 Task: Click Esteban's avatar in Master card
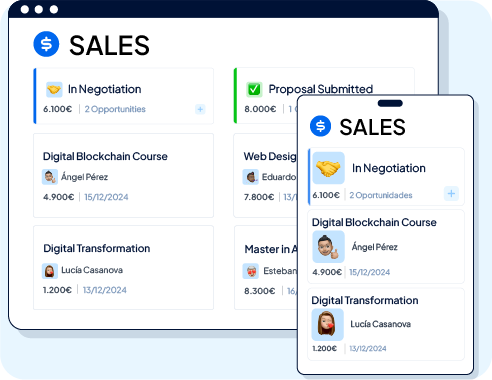tap(251, 271)
